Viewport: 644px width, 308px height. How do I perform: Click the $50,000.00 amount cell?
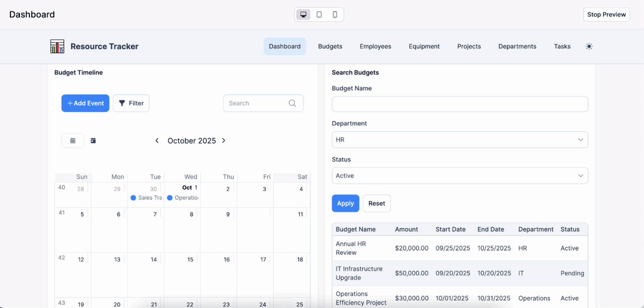point(412,273)
